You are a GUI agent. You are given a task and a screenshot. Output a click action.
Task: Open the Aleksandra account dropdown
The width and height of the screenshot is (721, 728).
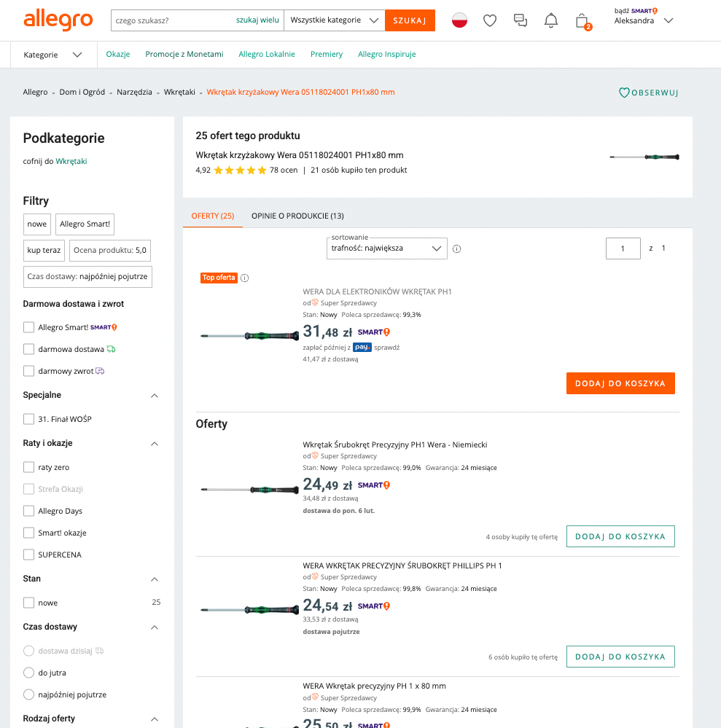click(644, 20)
